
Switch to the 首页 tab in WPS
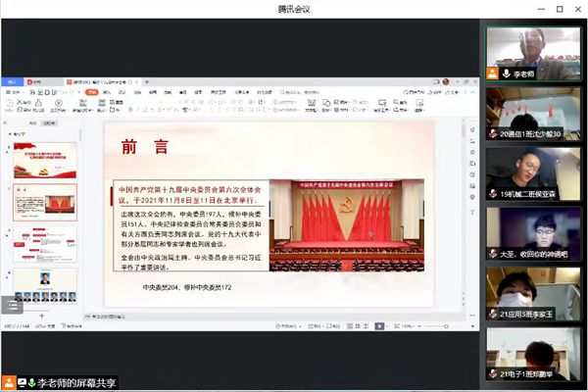coord(13,80)
